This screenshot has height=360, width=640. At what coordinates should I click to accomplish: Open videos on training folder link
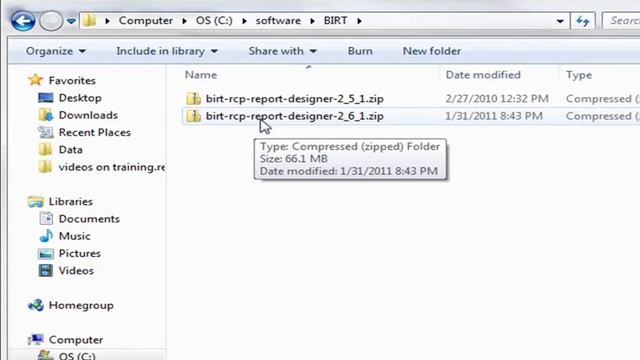(x=112, y=167)
